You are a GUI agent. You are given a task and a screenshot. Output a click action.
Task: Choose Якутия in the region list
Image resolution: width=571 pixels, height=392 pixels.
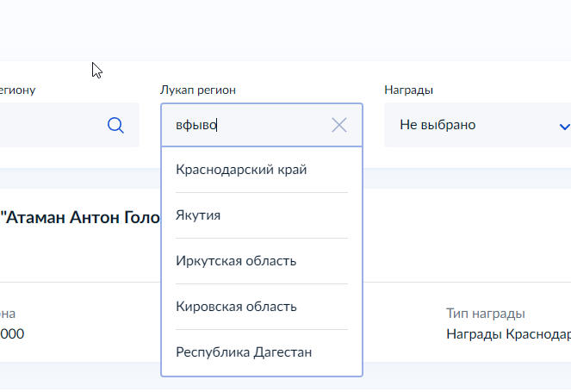[198, 215]
